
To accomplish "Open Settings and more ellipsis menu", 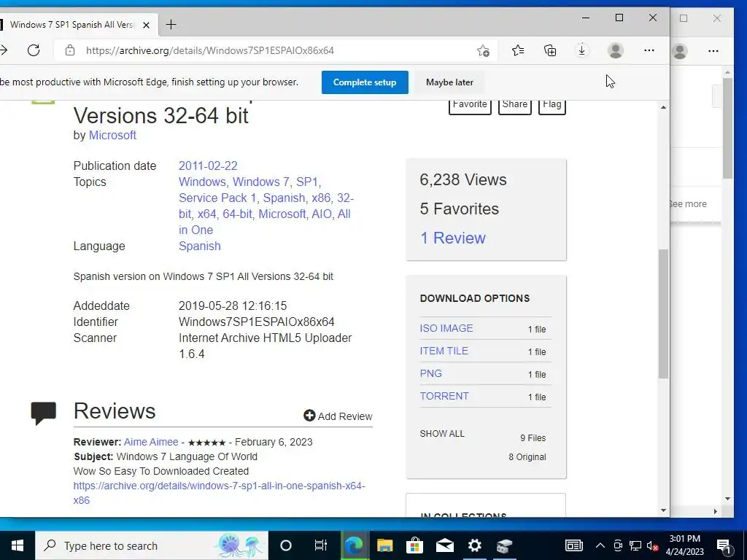I will coord(649,50).
